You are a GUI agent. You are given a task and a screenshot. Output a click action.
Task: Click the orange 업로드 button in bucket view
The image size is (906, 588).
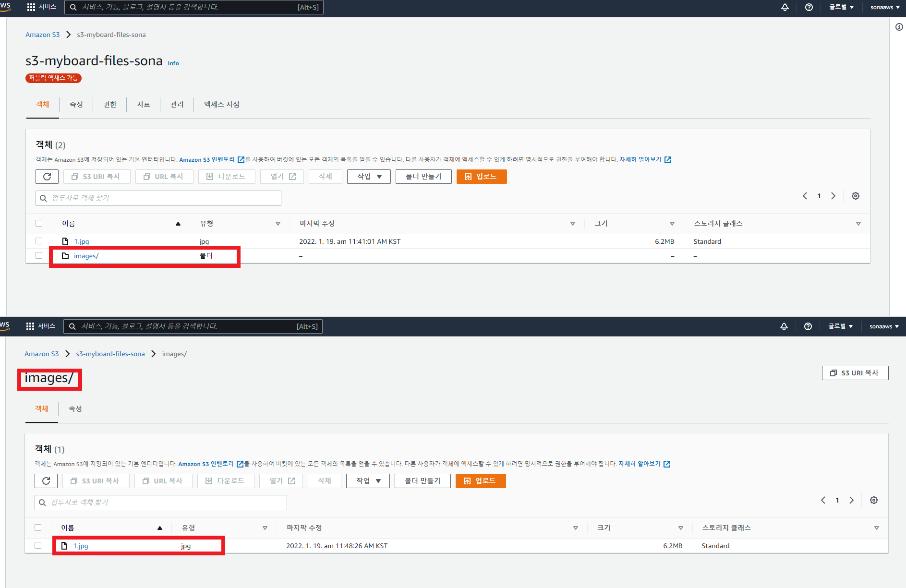point(482,177)
